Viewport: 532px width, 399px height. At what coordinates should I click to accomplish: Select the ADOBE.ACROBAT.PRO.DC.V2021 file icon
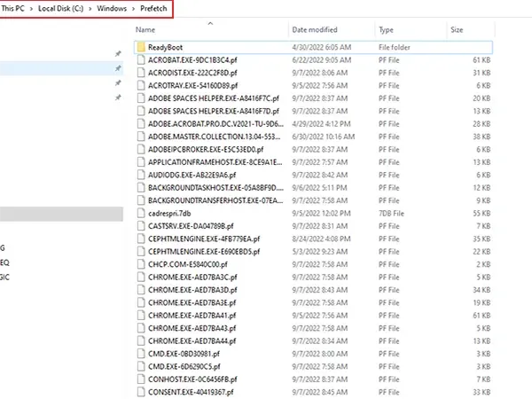click(x=141, y=124)
